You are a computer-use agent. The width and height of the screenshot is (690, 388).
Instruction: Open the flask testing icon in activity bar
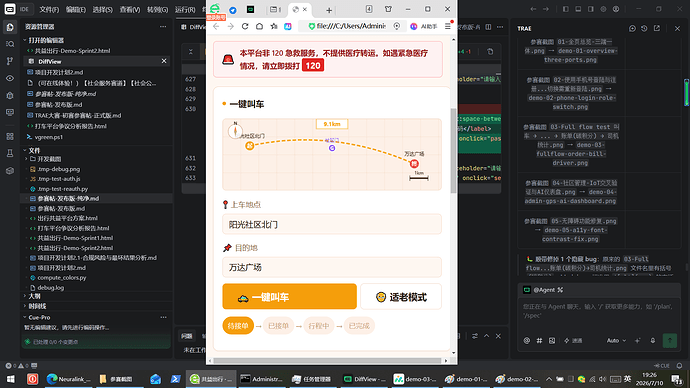10,154
